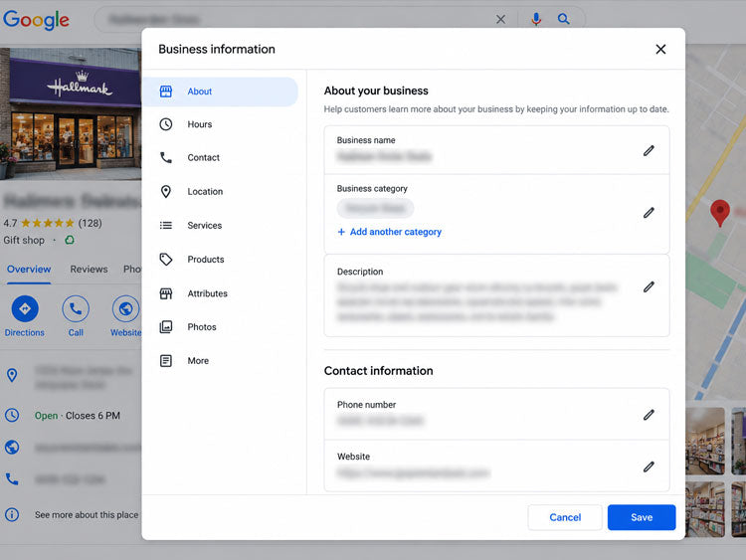Start voice search with microphone icon
This screenshot has height=560, width=746.
click(536, 19)
